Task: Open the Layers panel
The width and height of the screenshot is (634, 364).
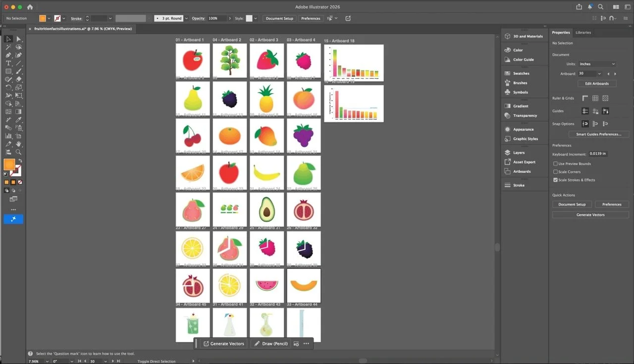Action: point(514,153)
